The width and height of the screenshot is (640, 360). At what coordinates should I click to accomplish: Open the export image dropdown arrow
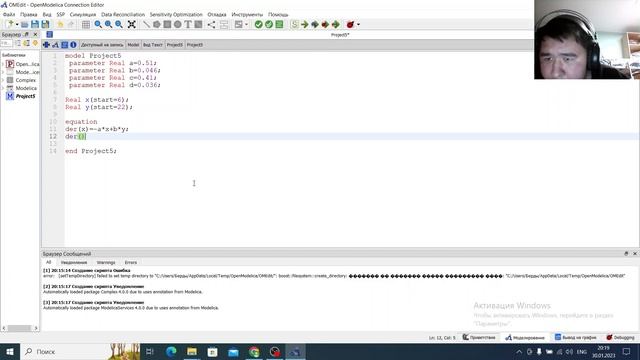pyautogui.click(x=246, y=24)
